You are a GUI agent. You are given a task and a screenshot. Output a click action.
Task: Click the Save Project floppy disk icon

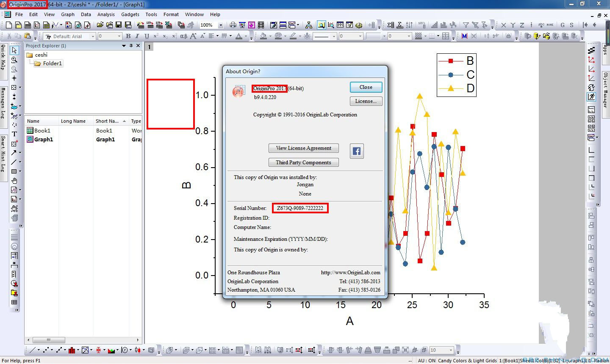(119, 25)
